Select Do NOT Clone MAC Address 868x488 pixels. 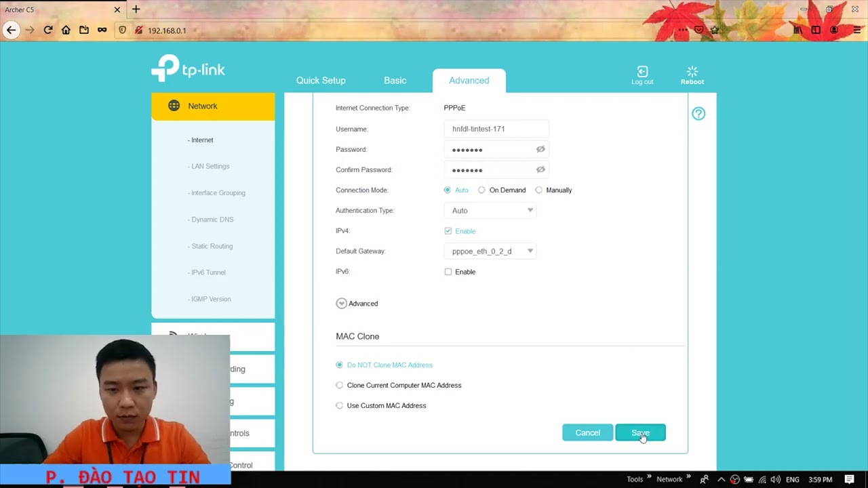(x=340, y=365)
